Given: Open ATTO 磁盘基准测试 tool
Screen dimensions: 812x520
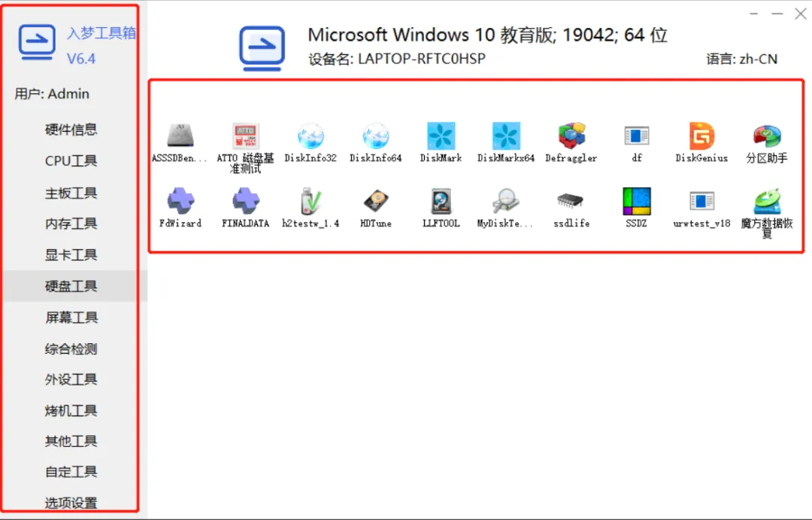Looking at the screenshot, I should coord(245,136).
